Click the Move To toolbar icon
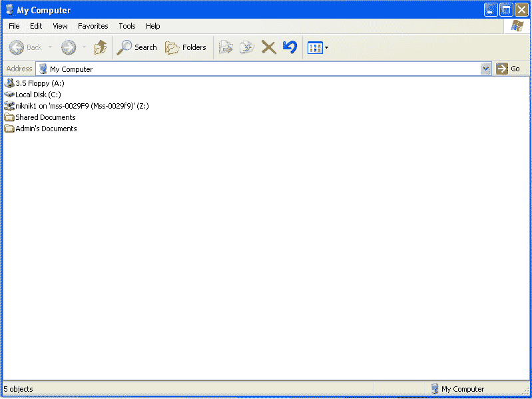The height and width of the screenshot is (399, 532). click(x=226, y=47)
